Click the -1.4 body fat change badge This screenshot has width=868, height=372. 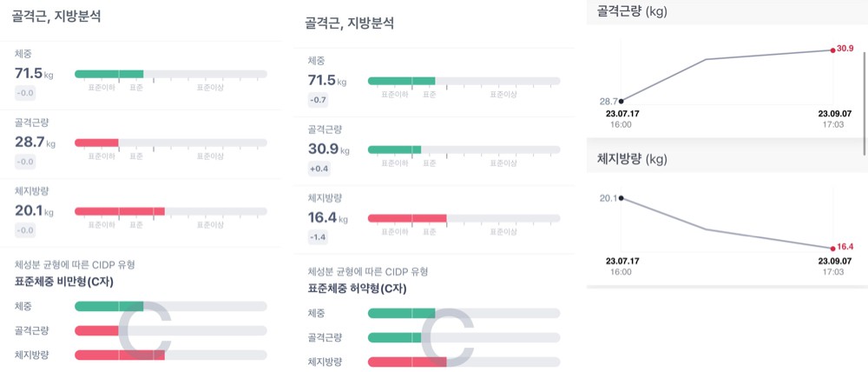coord(319,236)
